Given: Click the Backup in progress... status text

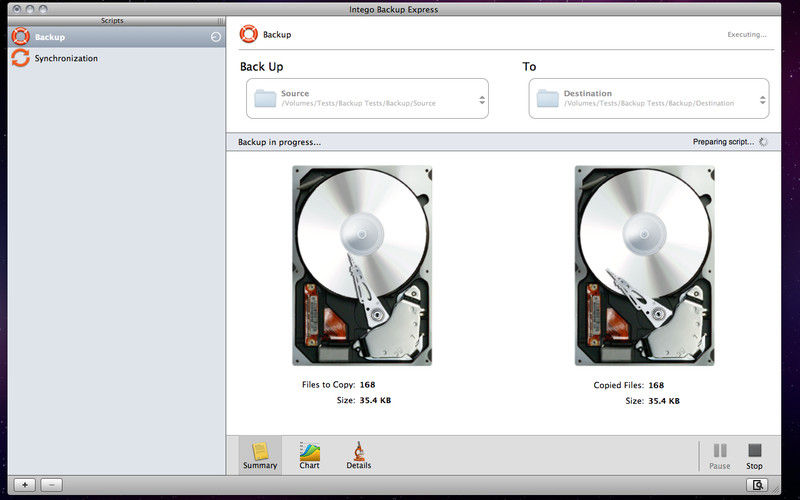Looking at the screenshot, I should [x=279, y=142].
